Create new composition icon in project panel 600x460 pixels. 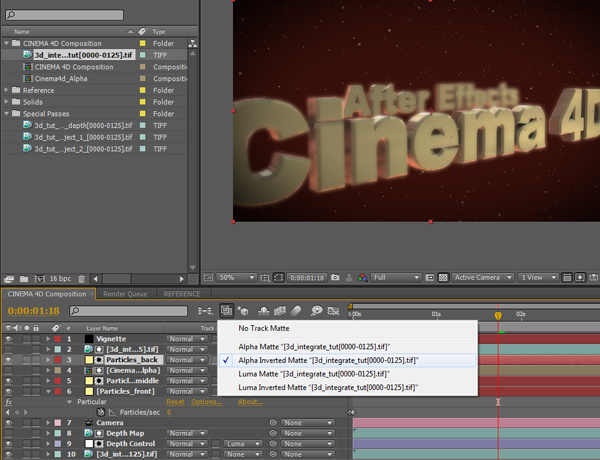point(39,279)
